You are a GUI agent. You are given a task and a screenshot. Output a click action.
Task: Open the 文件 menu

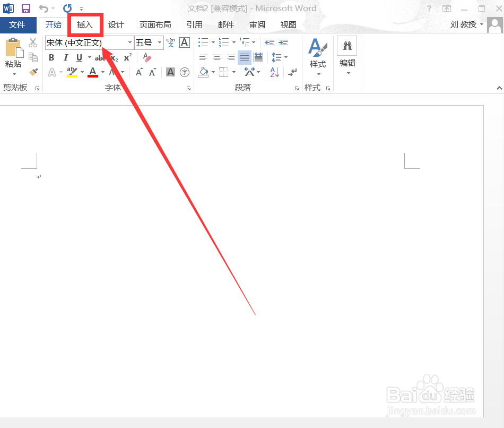coord(18,24)
